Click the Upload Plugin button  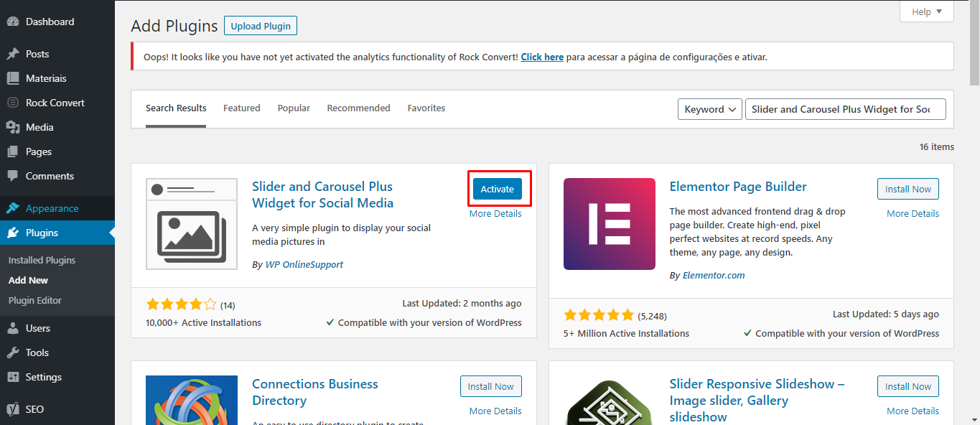point(261,26)
